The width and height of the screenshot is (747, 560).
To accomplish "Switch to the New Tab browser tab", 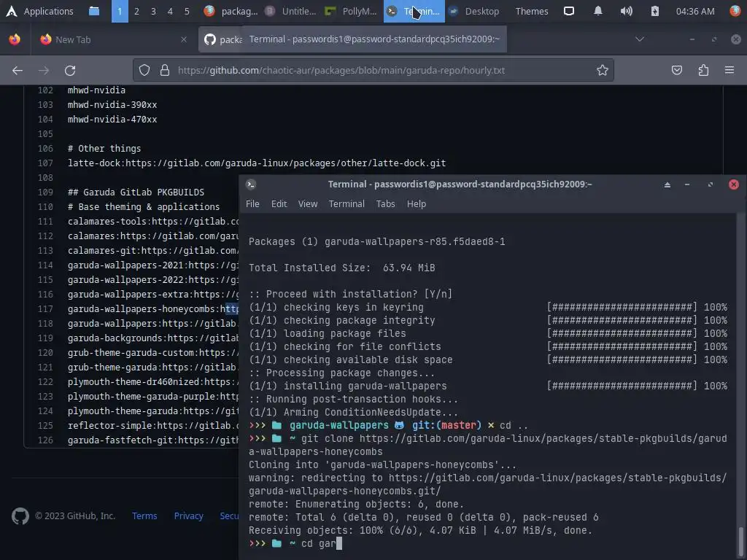I will click(x=113, y=39).
